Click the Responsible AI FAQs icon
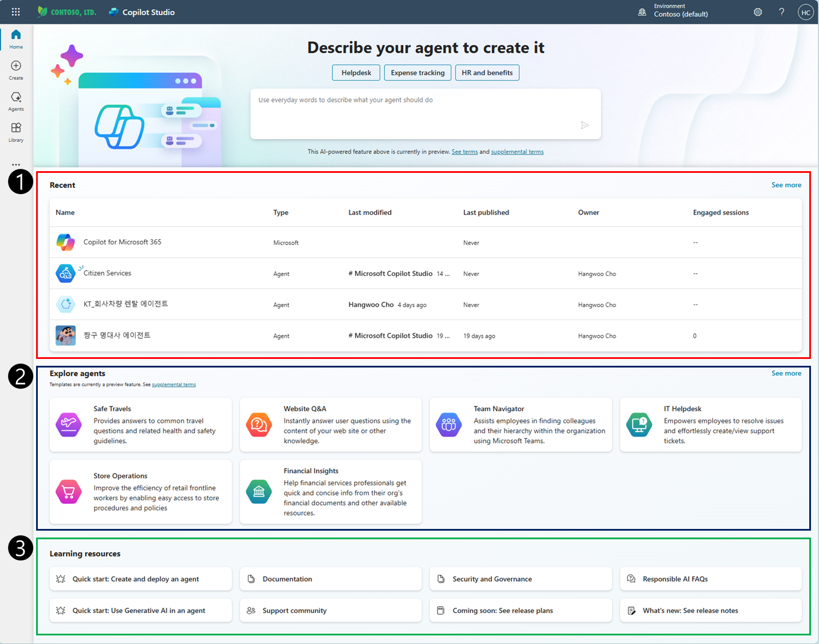The height and width of the screenshot is (644, 819). click(631, 579)
